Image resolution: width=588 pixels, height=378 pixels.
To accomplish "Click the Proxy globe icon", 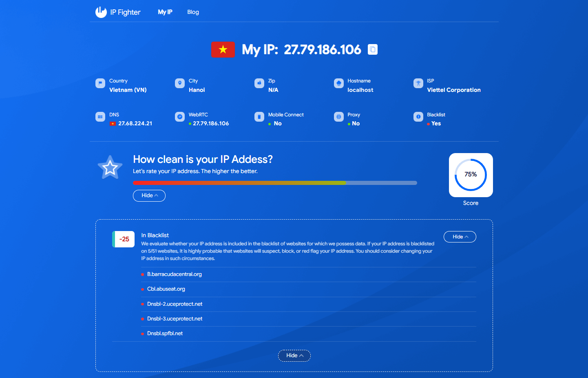I will 339,117.
